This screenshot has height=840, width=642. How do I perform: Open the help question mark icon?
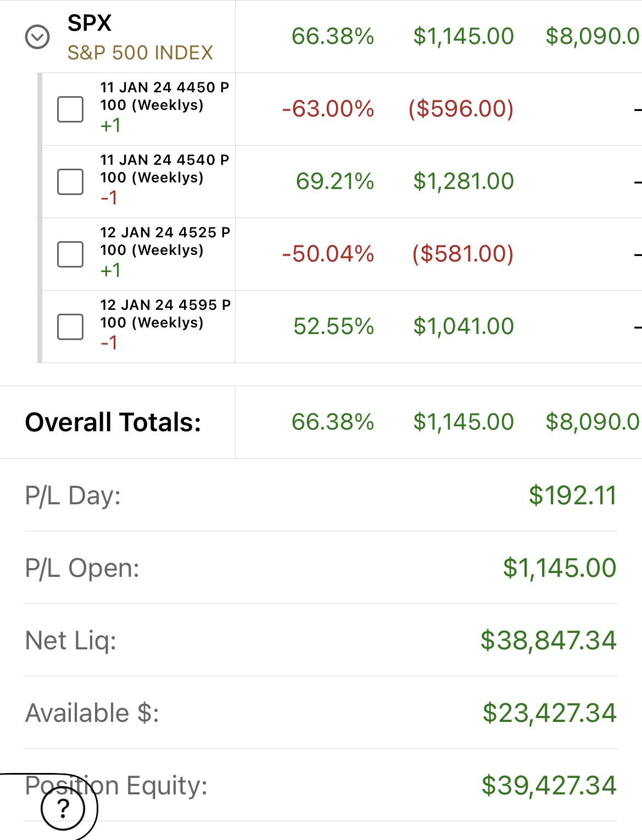(63, 809)
